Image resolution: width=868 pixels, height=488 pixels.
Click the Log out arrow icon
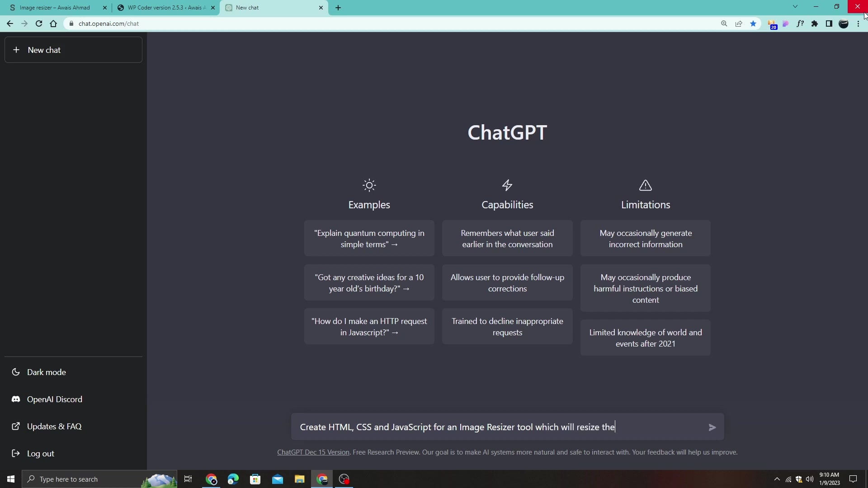[16, 454]
